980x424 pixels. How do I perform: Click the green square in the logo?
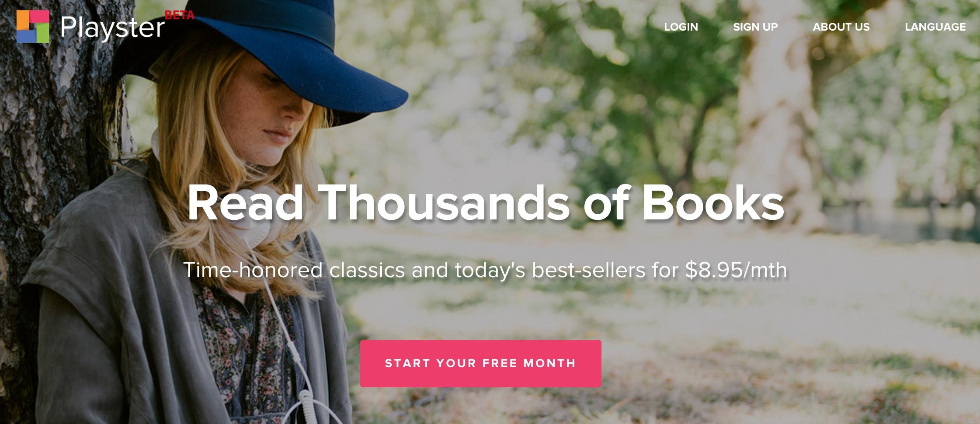(42, 34)
